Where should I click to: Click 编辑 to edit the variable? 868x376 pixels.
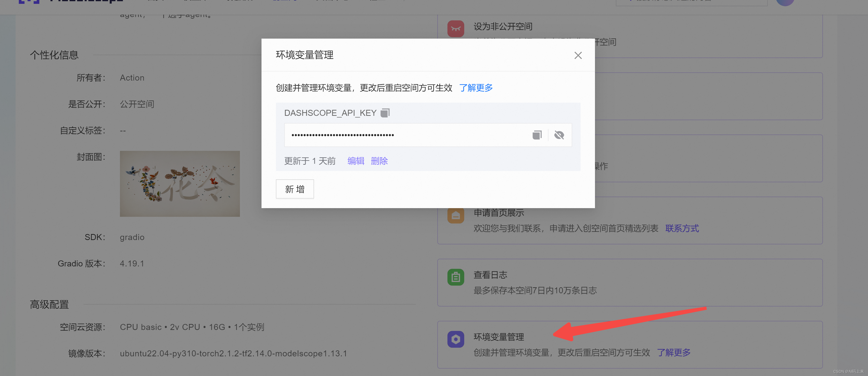pos(356,161)
